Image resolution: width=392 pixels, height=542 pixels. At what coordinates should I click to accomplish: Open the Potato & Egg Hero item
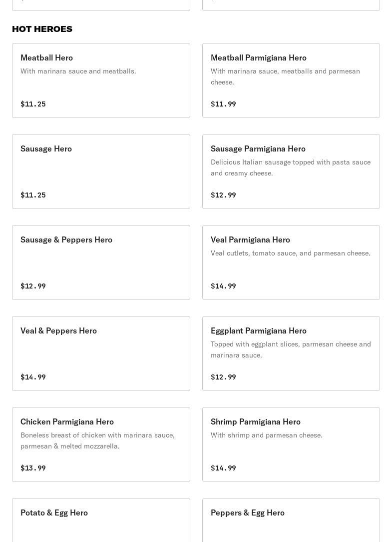(x=101, y=520)
